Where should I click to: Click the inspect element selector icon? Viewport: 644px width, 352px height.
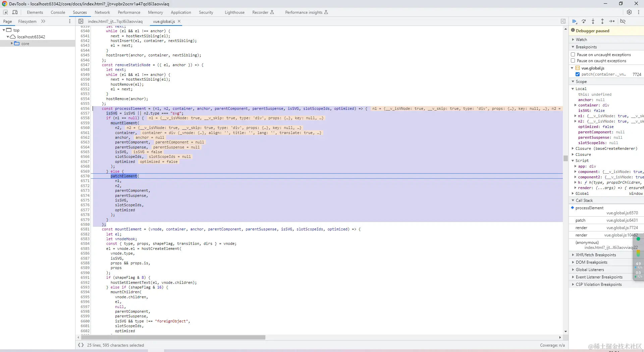5,12
